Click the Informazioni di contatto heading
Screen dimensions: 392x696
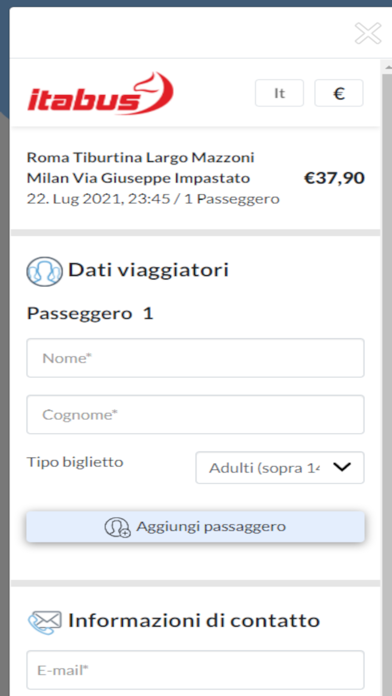(194, 620)
